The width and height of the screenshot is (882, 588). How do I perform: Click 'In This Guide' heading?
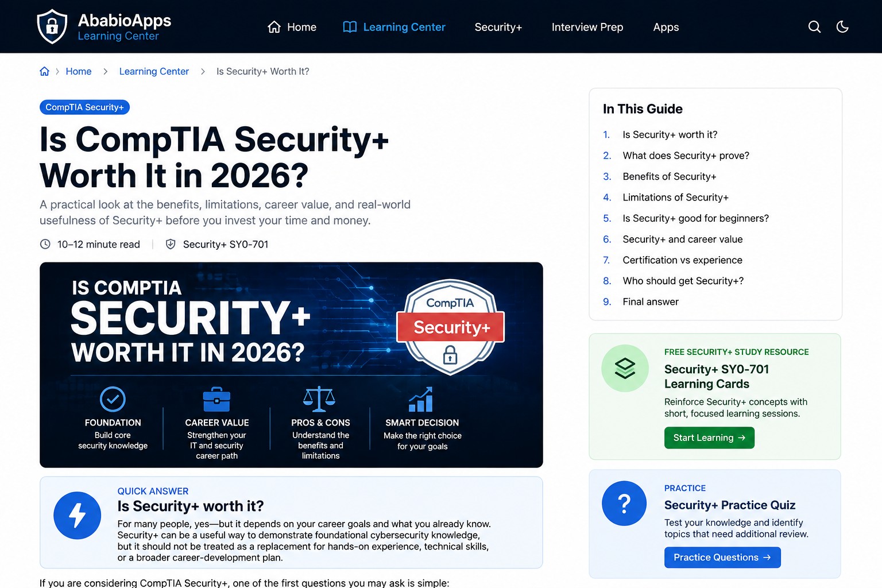tap(643, 109)
